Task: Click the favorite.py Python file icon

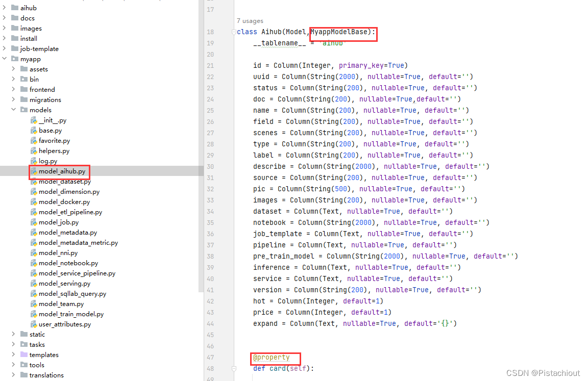Action: [x=34, y=140]
